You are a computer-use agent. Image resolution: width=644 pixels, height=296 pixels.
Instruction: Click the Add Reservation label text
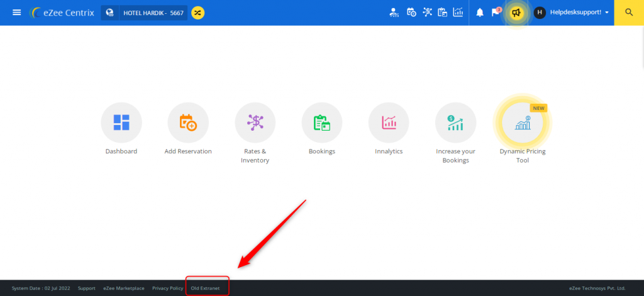click(x=188, y=151)
